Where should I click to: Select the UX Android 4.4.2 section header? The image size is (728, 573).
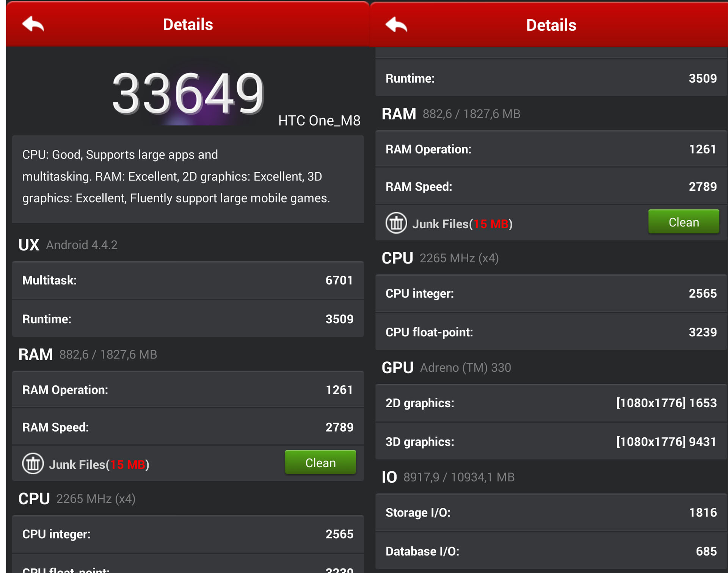tap(68, 245)
